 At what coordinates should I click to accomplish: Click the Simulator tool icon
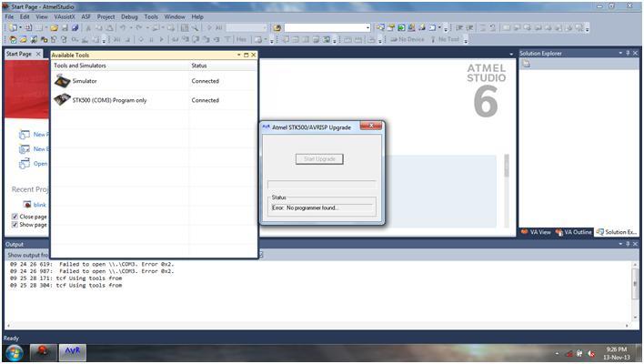[62, 81]
